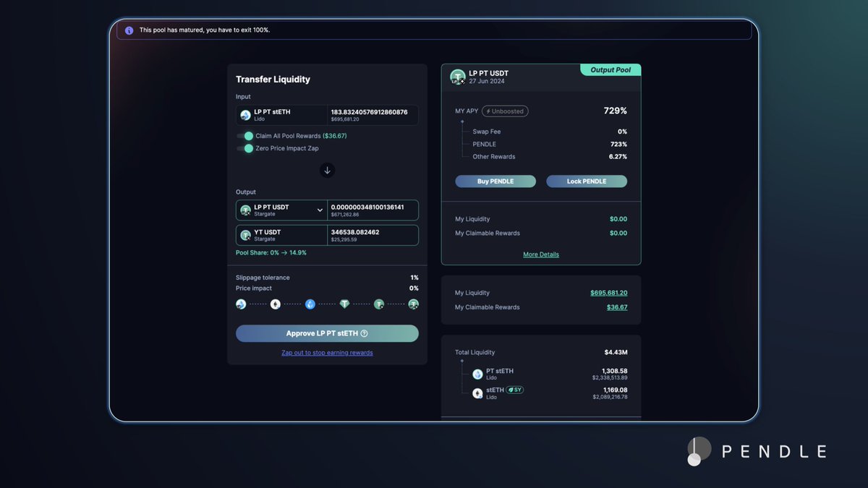Viewport: 868px width, 488px height.
Task: Open the LP PT USDT output pool dropdown
Action: [x=320, y=210]
